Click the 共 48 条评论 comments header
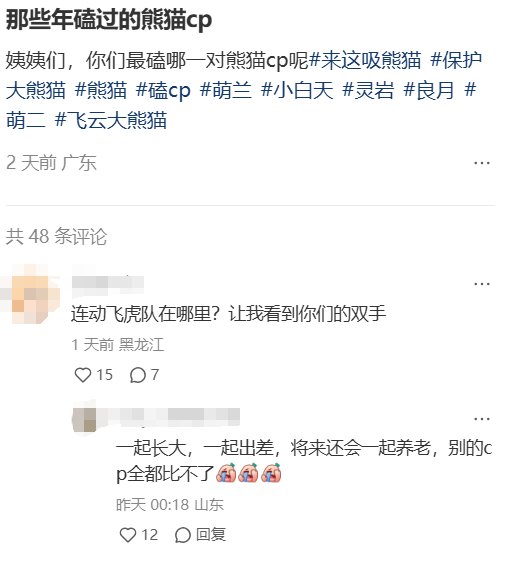Viewport: 507px width, 565px height. pos(57,236)
